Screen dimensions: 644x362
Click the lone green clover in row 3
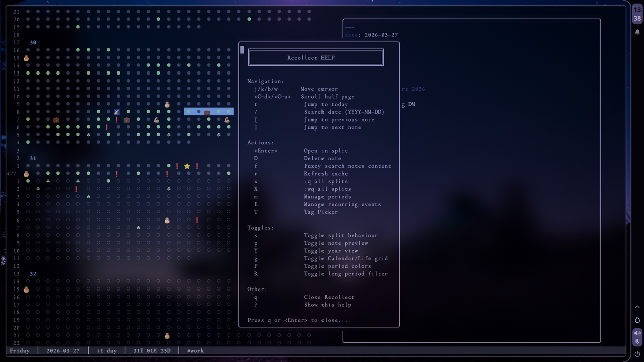point(88,197)
